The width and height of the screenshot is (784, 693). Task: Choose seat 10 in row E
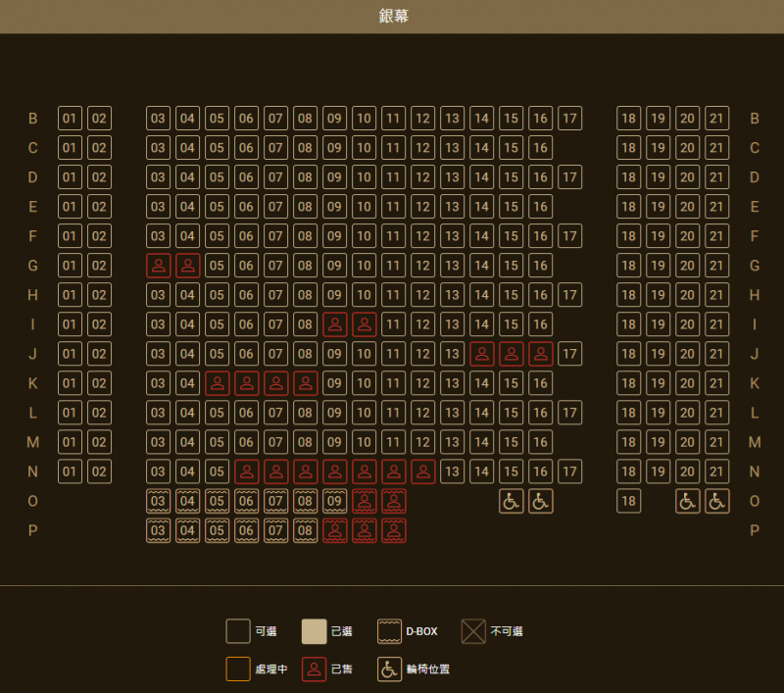[x=364, y=207]
